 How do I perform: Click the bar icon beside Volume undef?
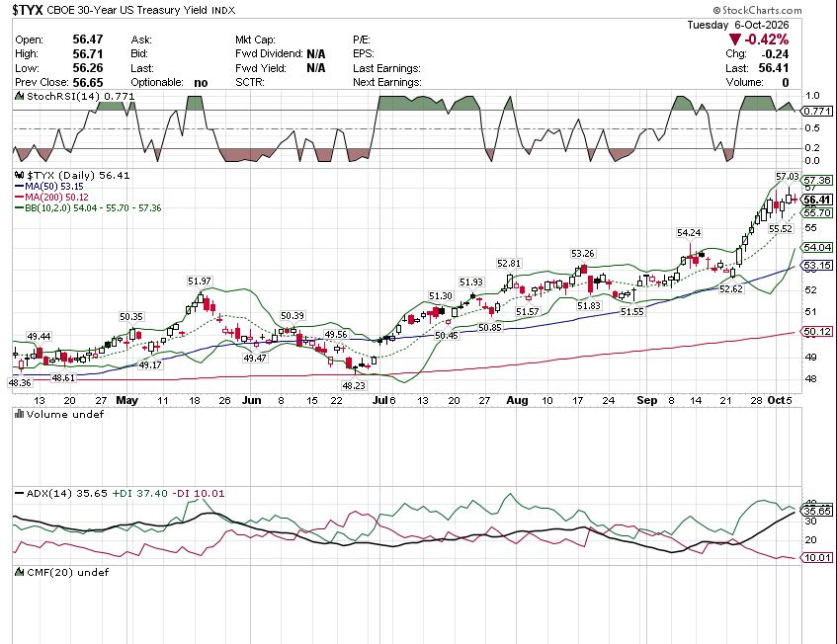coord(20,414)
